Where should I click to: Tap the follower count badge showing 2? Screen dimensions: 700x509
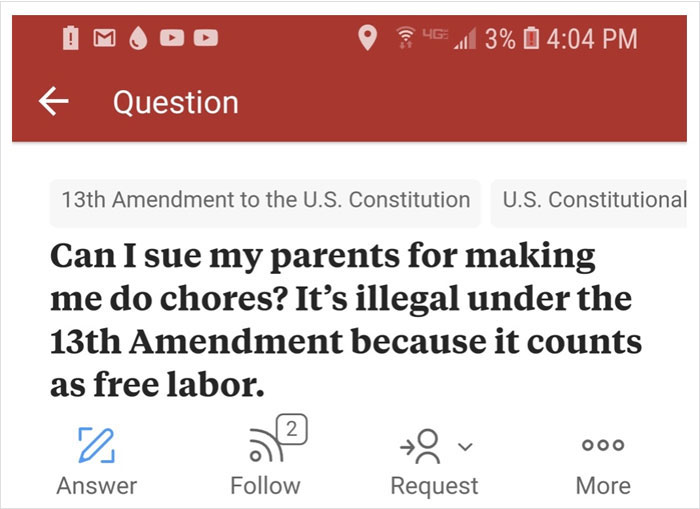pyautogui.click(x=289, y=430)
